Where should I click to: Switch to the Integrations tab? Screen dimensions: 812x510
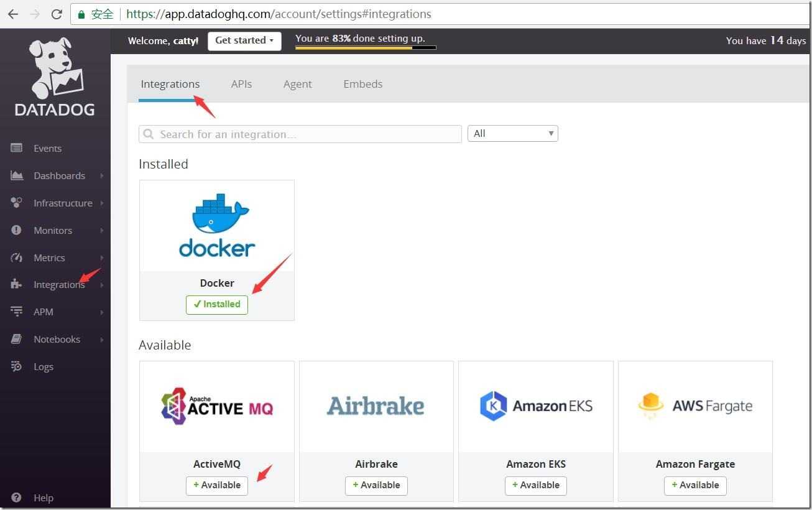[170, 84]
